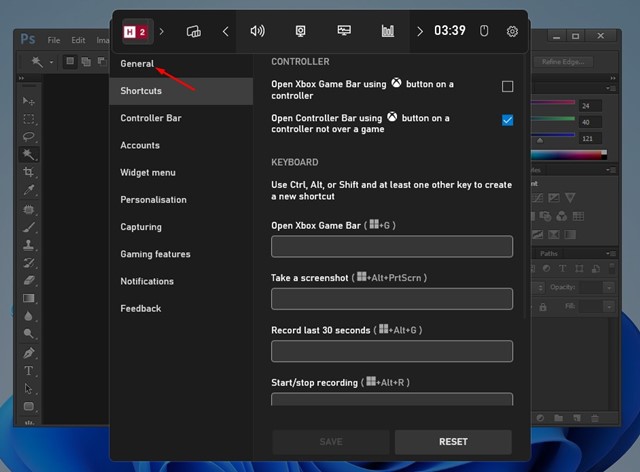Click the SAVE button

click(x=331, y=442)
